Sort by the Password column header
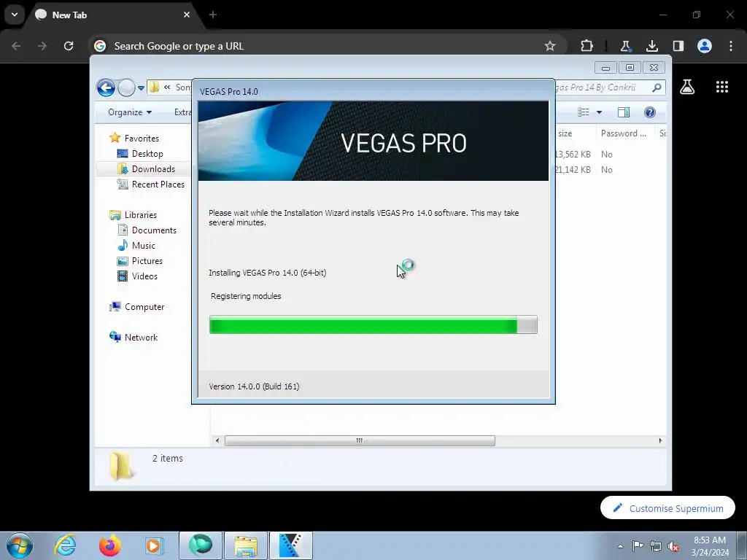The image size is (747, 560). (x=624, y=133)
